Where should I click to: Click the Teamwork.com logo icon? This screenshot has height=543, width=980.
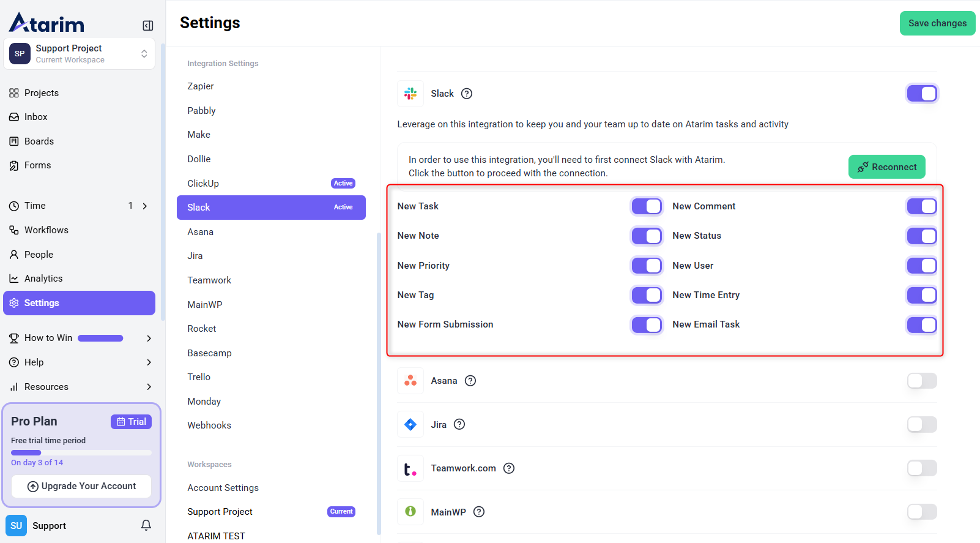tap(410, 468)
